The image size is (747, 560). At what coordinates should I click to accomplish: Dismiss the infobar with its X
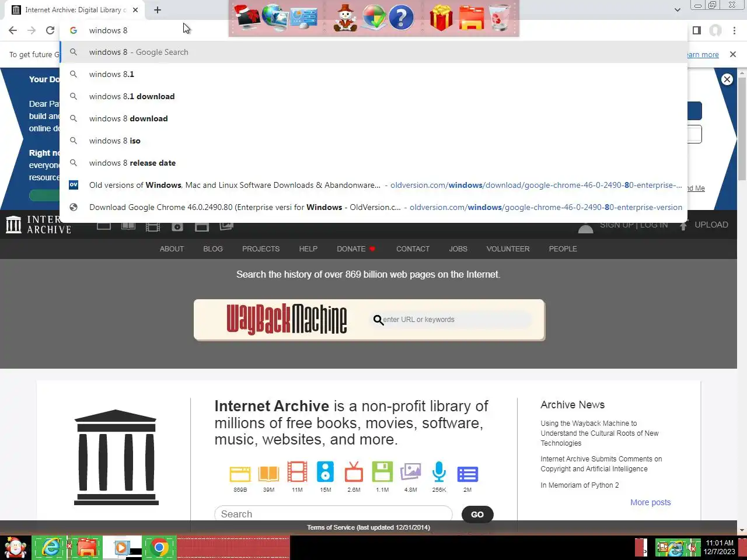click(733, 54)
